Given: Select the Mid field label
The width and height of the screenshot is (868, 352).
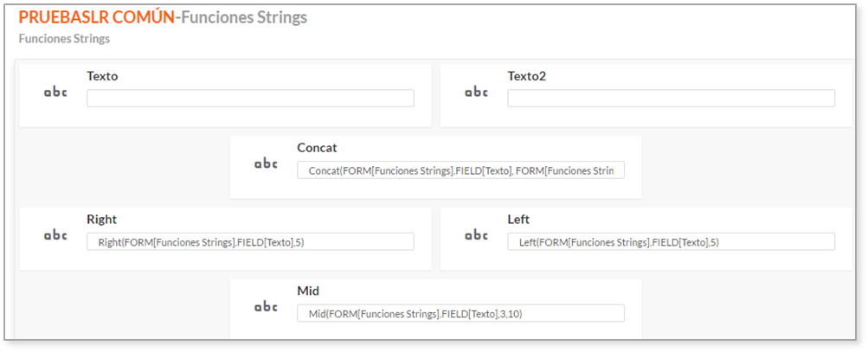Looking at the screenshot, I should pos(308,291).
